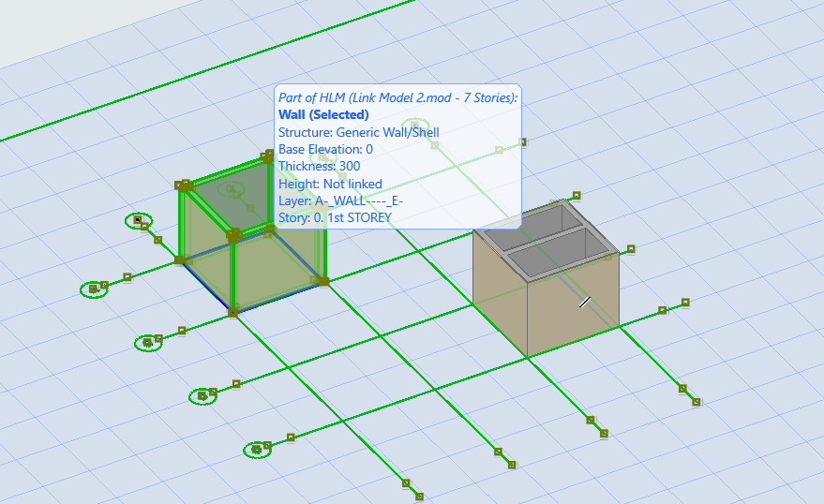Click the "Wall (Selected)" tooltip heading
The image size is (824, 504).
click(x=323, y=115)
